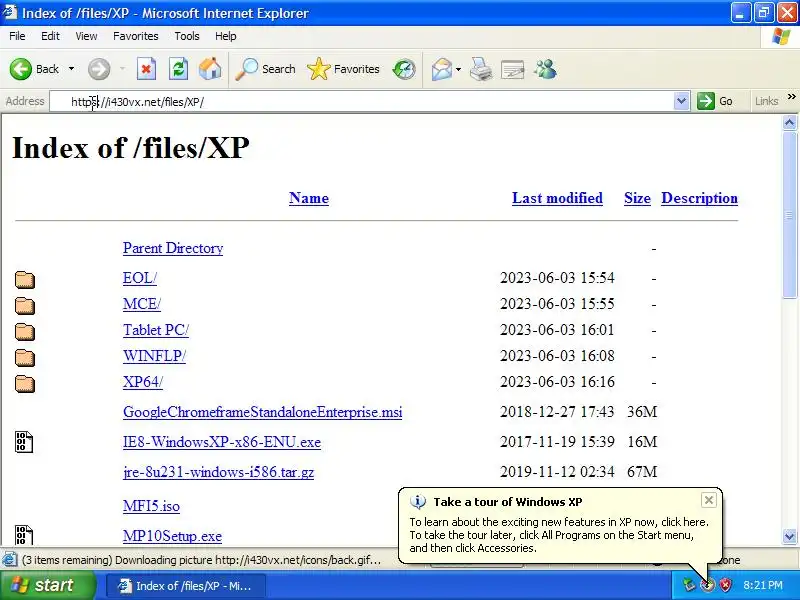Viewport: 800px width, 600px height.
Task: Open the Tools menu
Action: (187, 36)
